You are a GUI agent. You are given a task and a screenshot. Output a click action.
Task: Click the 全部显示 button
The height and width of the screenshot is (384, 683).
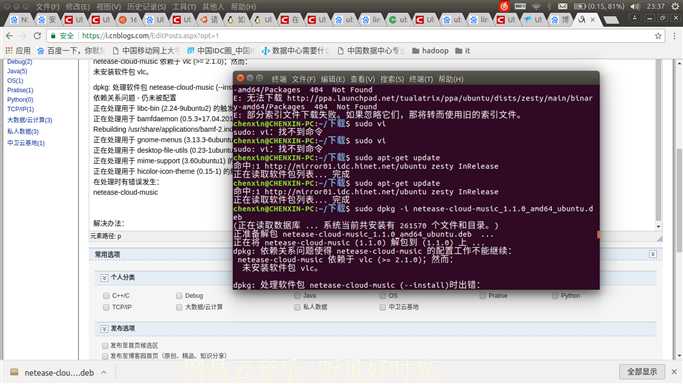pyautogui.click(x=642, y=372)
